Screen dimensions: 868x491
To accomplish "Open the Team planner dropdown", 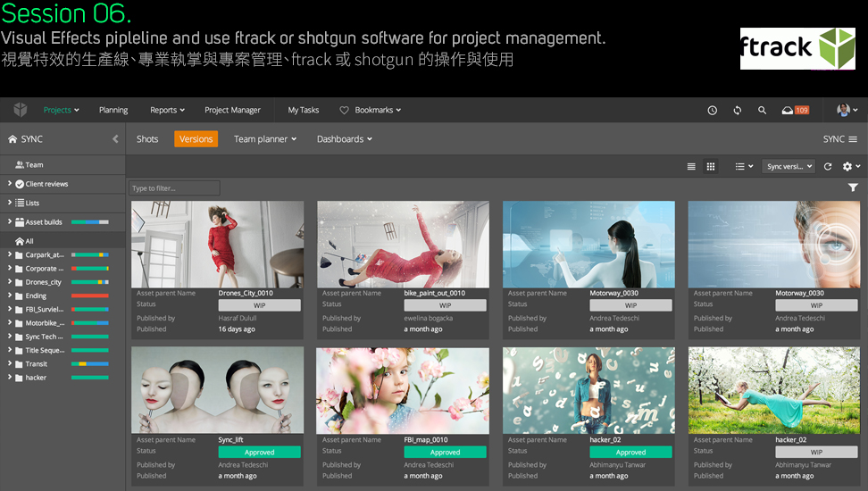I will 265,139.
